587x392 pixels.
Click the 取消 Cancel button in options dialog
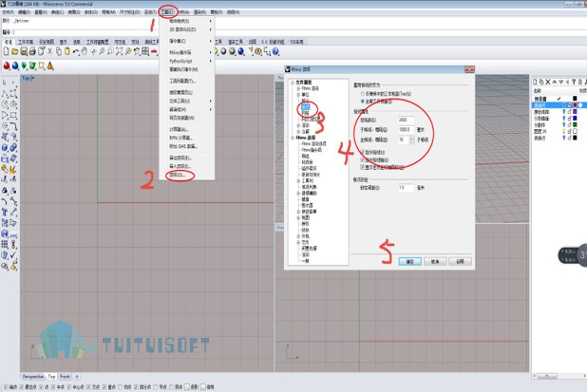435,261
